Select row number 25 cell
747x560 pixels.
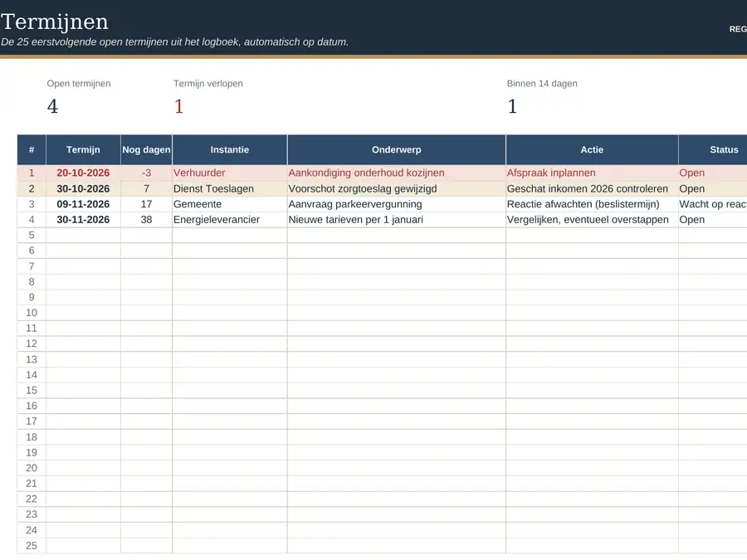[x=32, y=546]
